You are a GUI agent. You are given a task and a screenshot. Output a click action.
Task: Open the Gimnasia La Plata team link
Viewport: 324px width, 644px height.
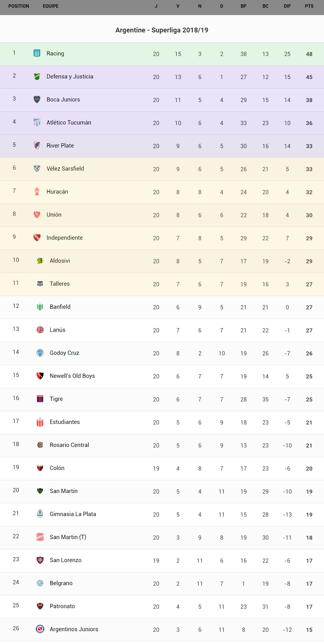click(x=73, y=514)
